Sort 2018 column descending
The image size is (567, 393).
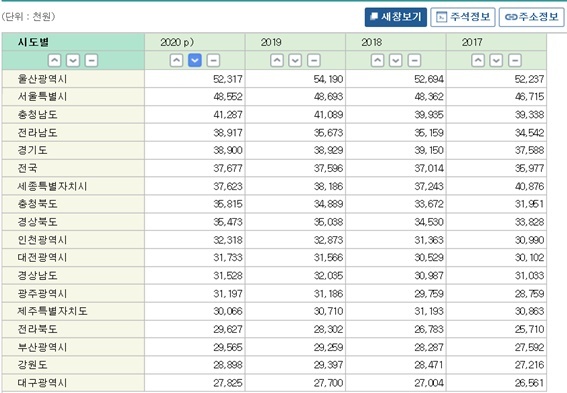pos(396,60)
